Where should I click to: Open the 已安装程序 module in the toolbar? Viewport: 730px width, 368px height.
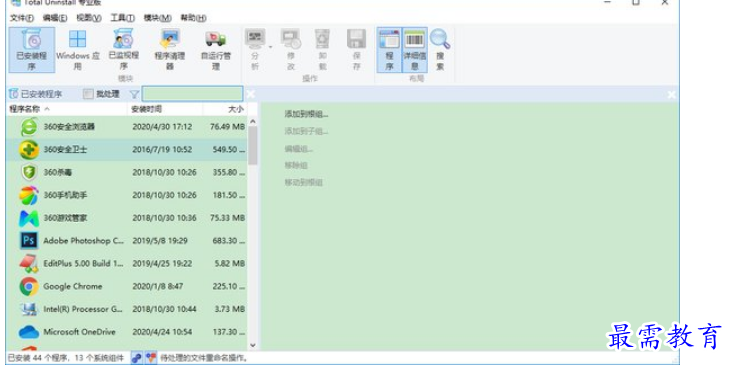[x=32, y=50]
